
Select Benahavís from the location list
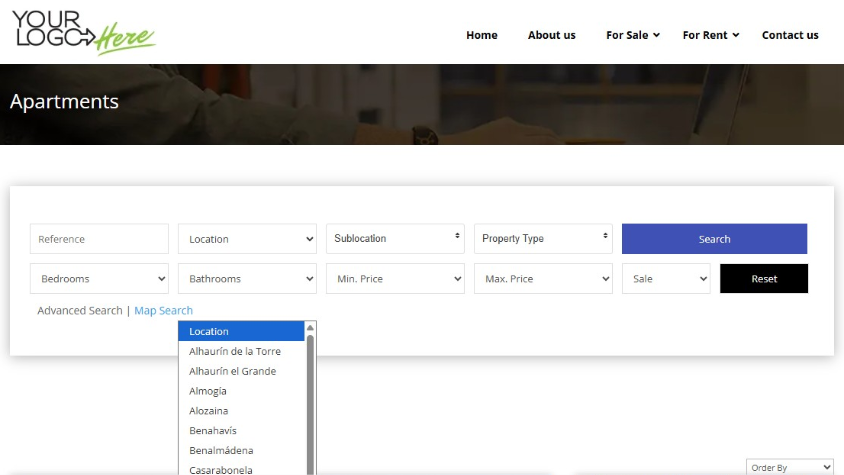[214, 431]
